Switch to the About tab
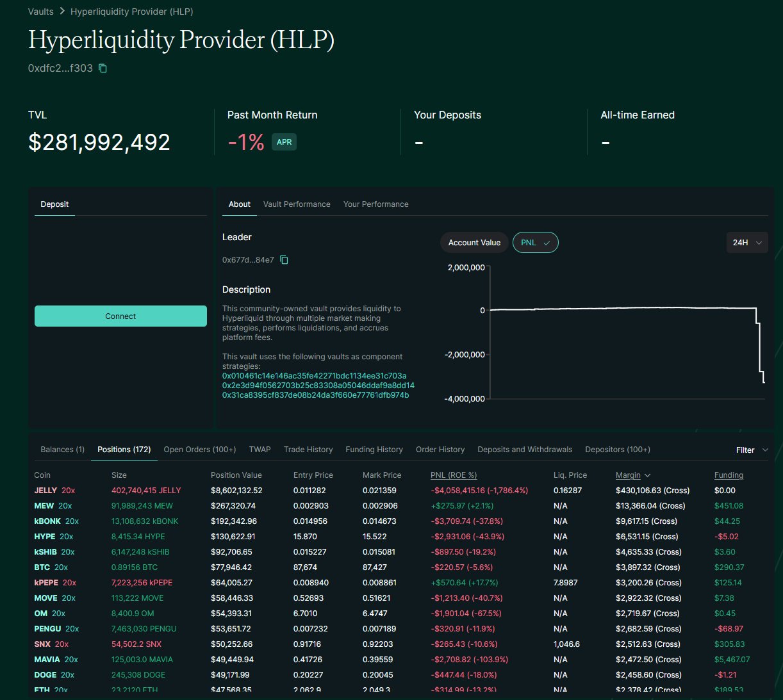 [x=240, y=204]
